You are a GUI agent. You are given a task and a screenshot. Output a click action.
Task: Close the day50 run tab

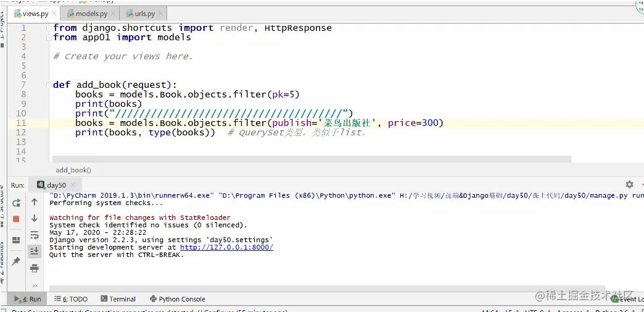73,185
